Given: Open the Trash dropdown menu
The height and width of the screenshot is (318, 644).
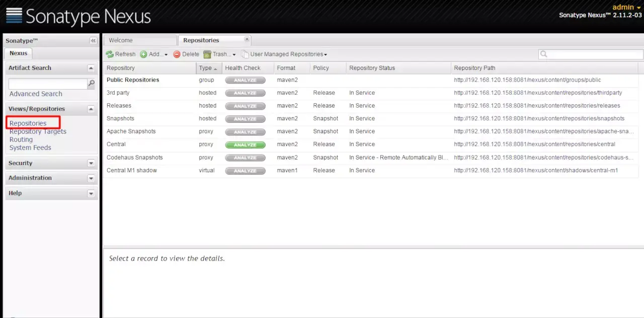Looking at the screenshot, I should click(x=220, y=54).
